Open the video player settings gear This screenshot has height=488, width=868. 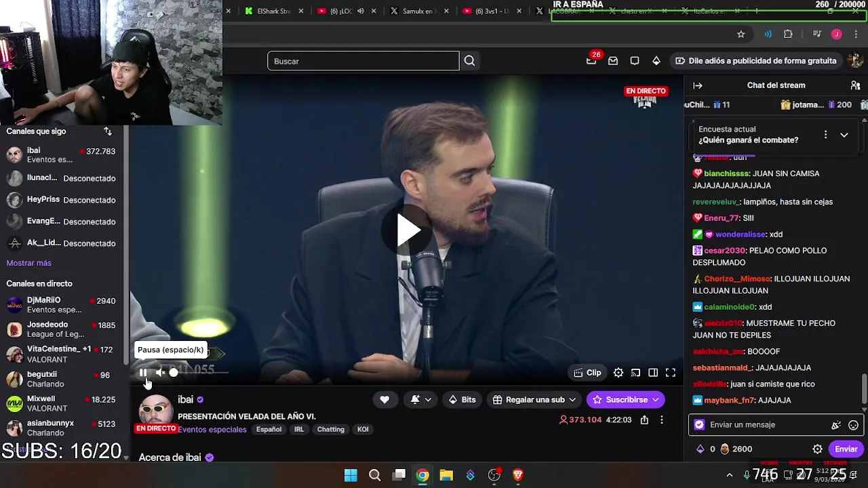(618, 373)
